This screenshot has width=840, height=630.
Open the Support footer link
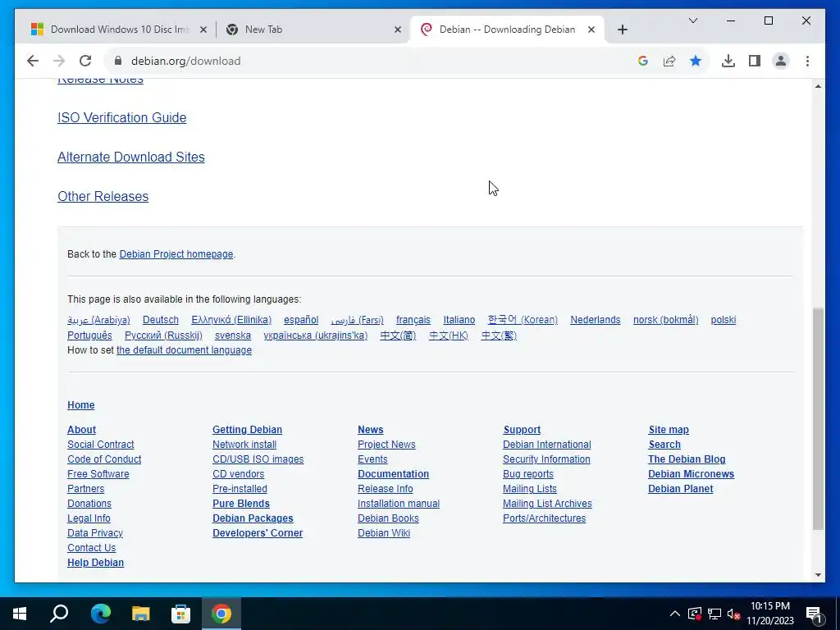coord(522,430)
